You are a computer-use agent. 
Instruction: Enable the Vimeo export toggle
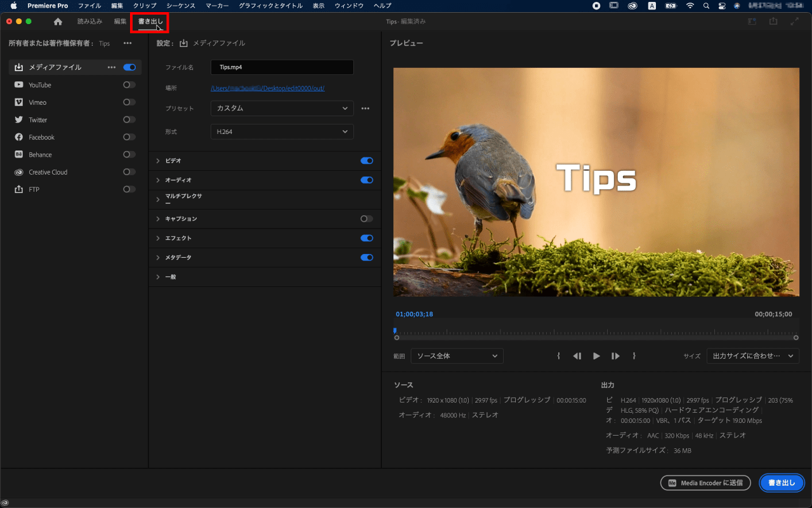[129, 102]
